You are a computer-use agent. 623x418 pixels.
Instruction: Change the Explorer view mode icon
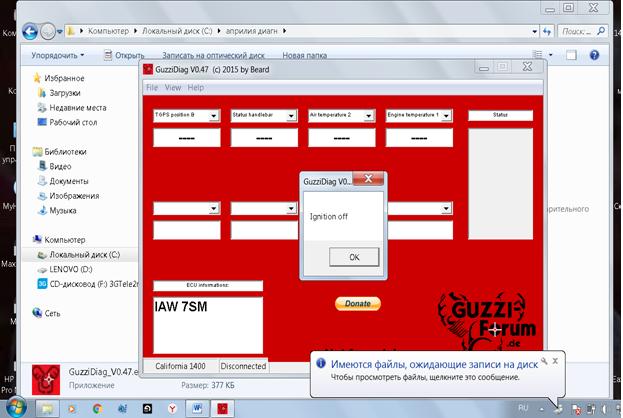tap(538, 55)
